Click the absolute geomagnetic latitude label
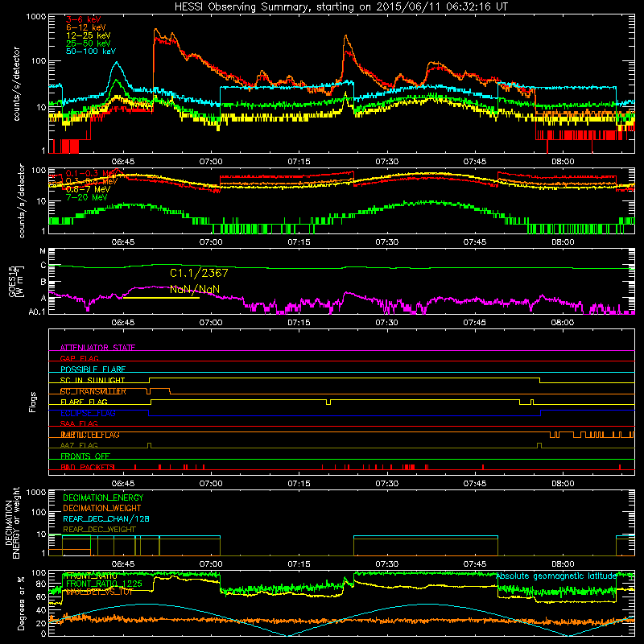Screen dimensions: 644x644 click(x=556, y=576)
